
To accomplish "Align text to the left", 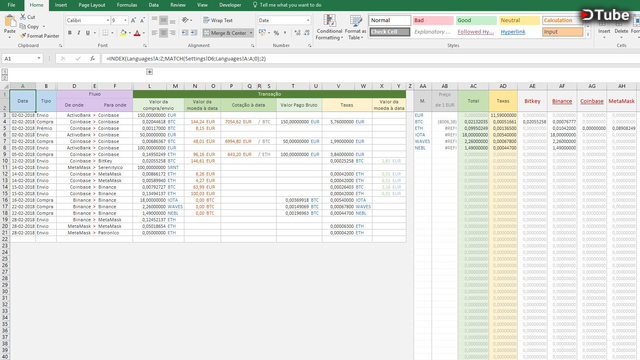I will click(x=154, y=33).
